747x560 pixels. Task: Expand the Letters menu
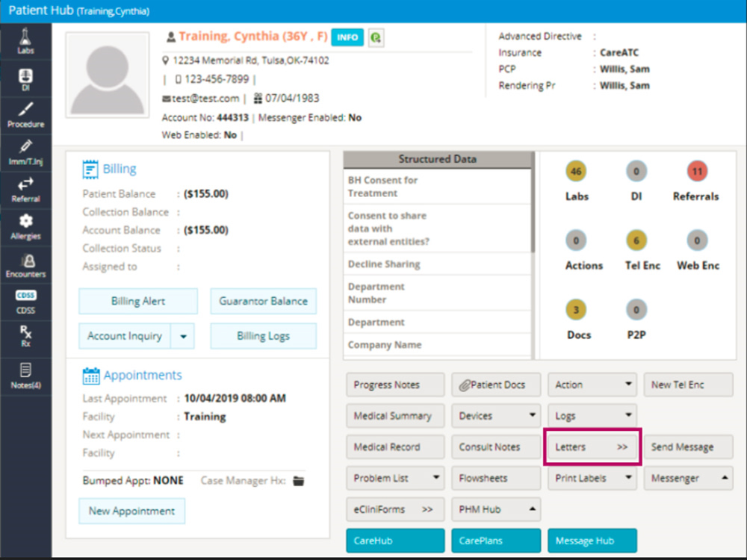(592, 447)
